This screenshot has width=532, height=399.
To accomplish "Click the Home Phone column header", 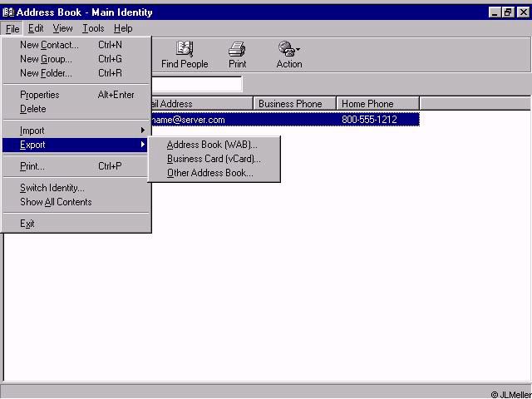I will click(x=377, y=104).
